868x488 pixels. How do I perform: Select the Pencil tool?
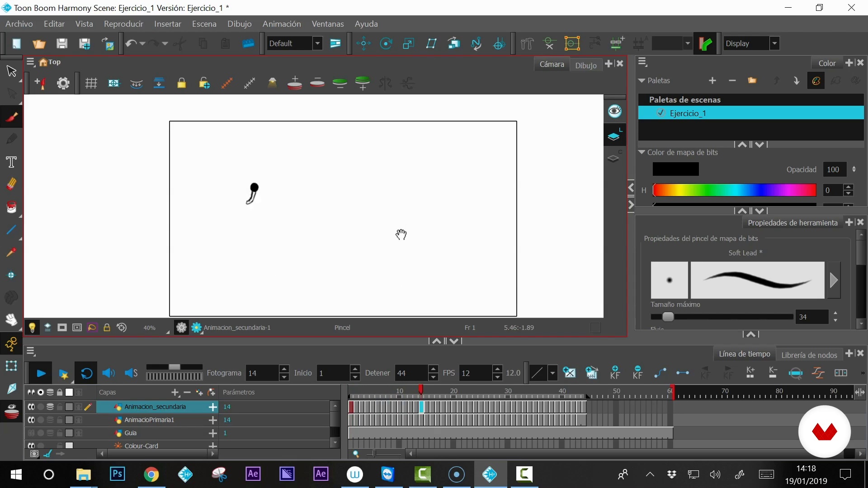click(11, 139)
